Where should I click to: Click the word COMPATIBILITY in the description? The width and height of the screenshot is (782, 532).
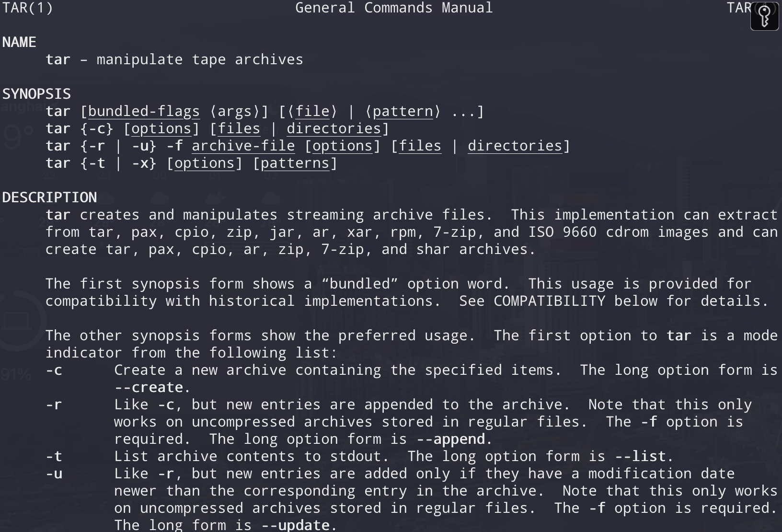pos(549,301)
